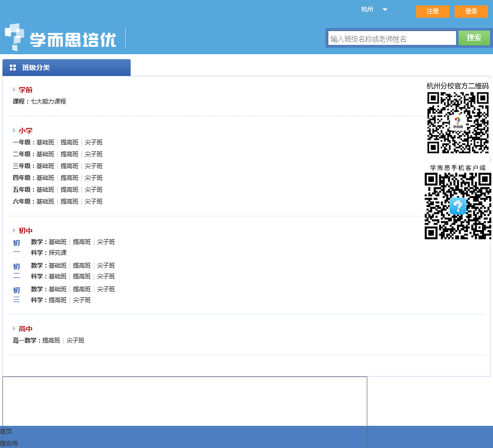Select 五年级 提高班

pos(70,190)
